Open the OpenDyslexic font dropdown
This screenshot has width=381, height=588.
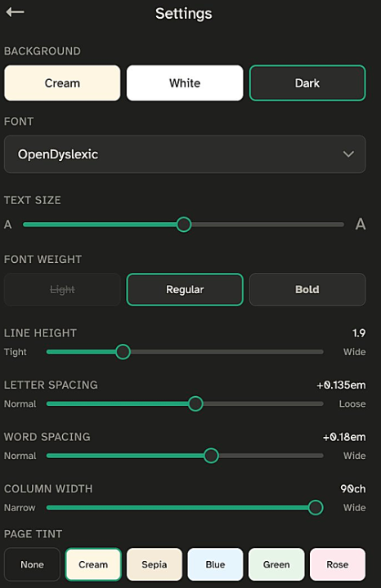click(185, 154)
